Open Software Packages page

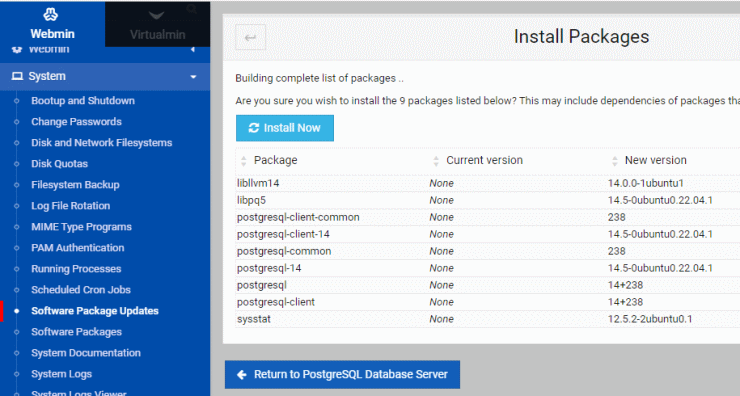pos(76,332)
